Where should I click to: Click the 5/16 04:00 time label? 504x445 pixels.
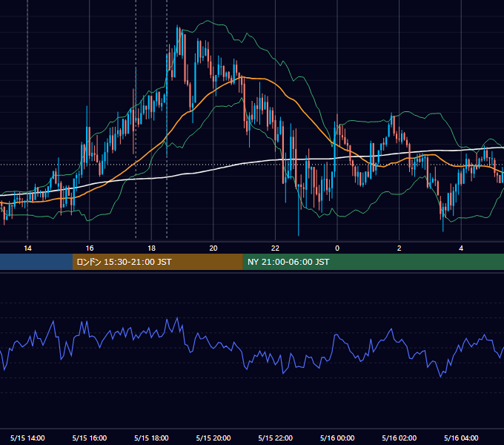(x=461, y=438)
